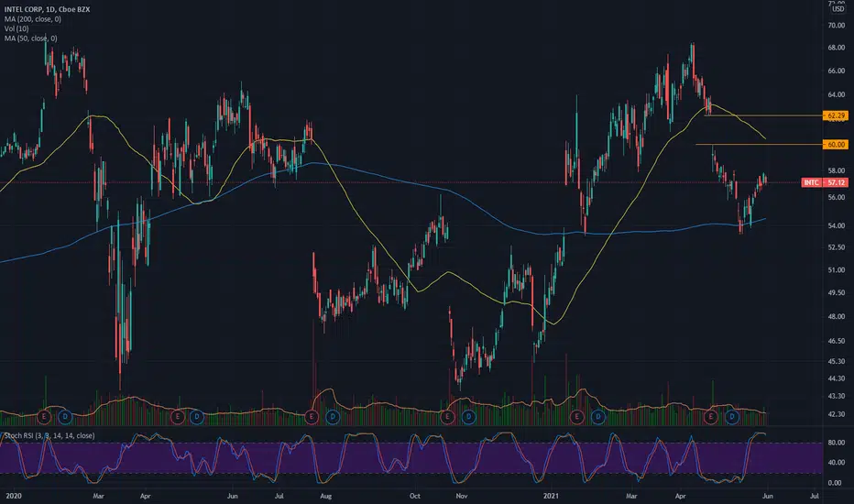Click the 62.29 horizontal line price label
This screenshot has width=854, height=504.
836,115
